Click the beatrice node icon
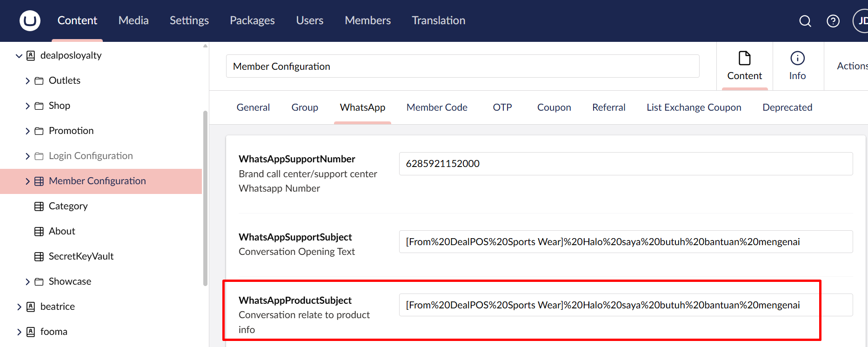This screenshot has height=347, width=868. point(31,307)
